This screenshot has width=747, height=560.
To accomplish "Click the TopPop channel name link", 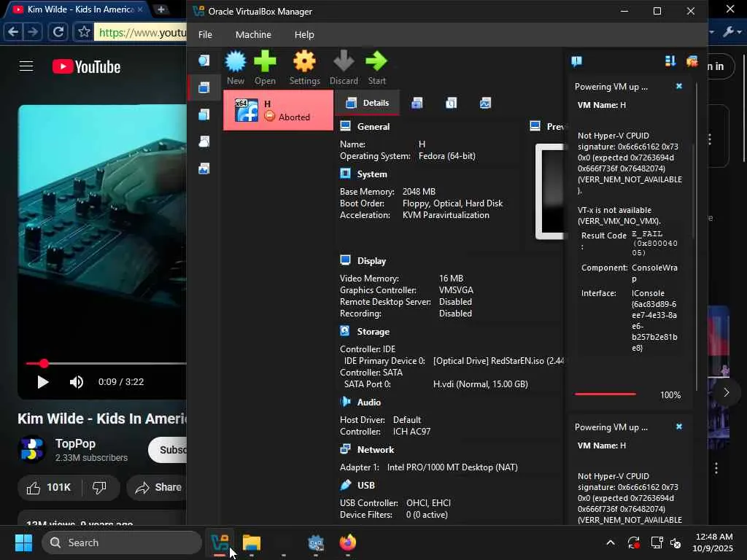I will click(x=75, y=443).
